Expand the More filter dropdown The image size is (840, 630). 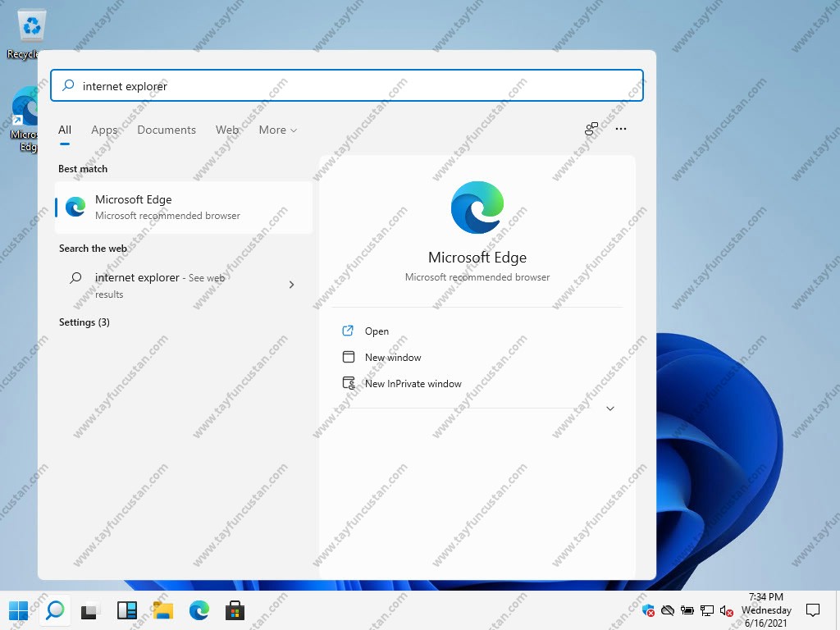(277, 130)
